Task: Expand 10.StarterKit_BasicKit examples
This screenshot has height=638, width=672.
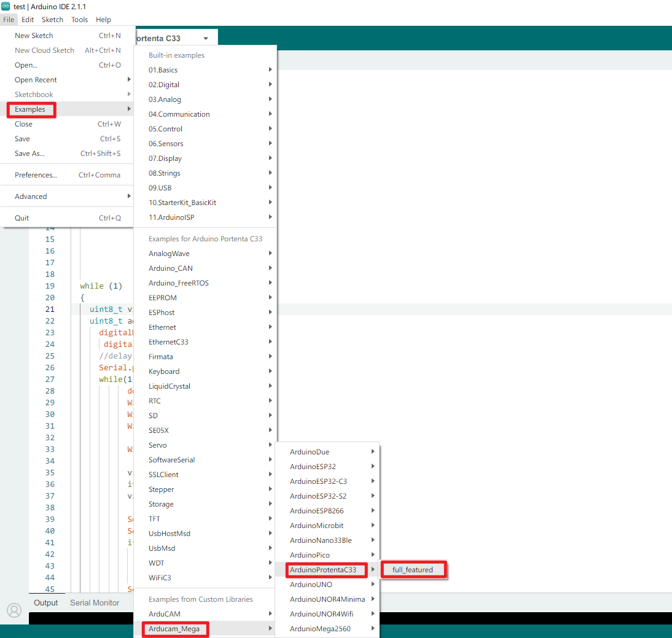Action: (205, 202)
